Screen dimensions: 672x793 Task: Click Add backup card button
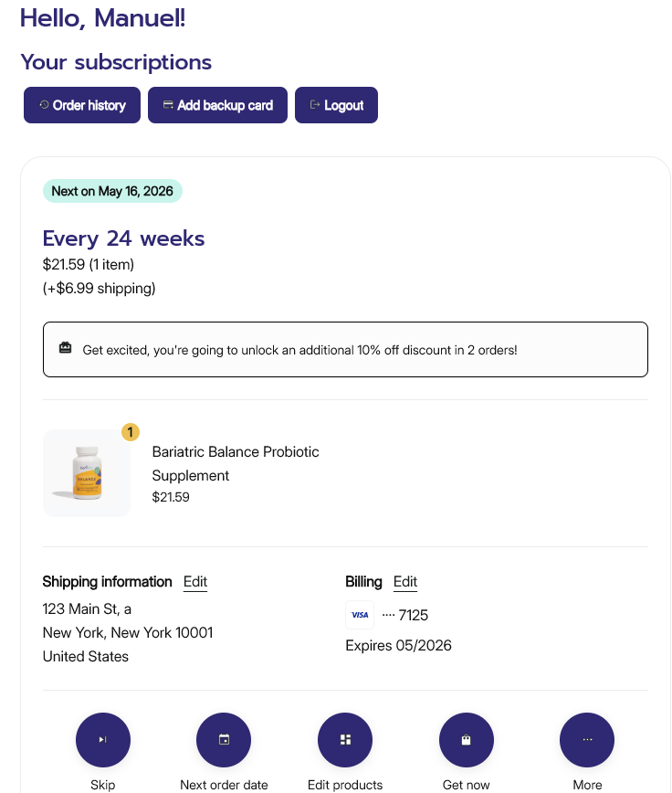[217, 105]
